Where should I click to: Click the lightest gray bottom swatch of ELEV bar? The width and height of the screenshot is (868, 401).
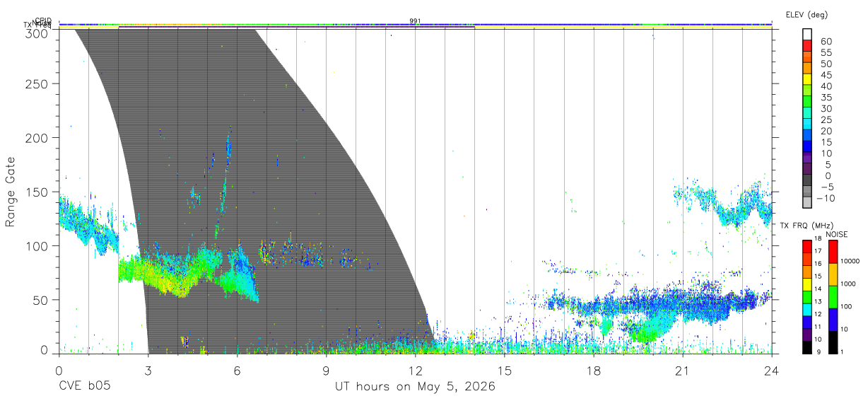click(807, 203)
